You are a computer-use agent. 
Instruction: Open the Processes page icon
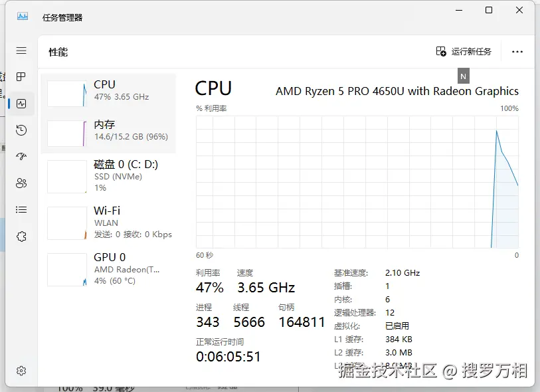pyautogui.click(x=21, y=76)
